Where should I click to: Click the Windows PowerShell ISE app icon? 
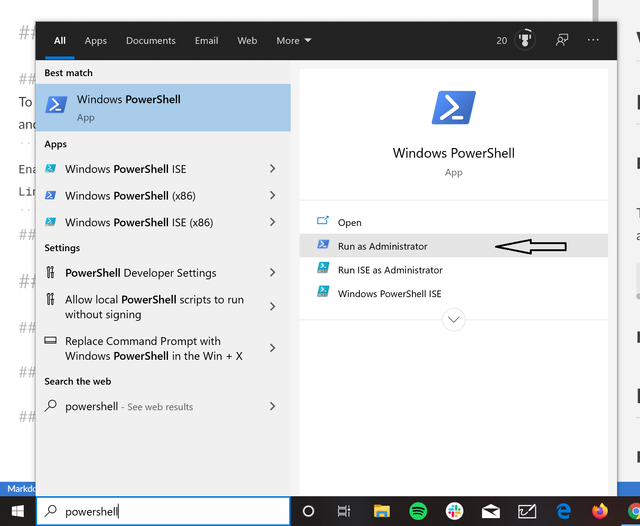pos(51,169)
